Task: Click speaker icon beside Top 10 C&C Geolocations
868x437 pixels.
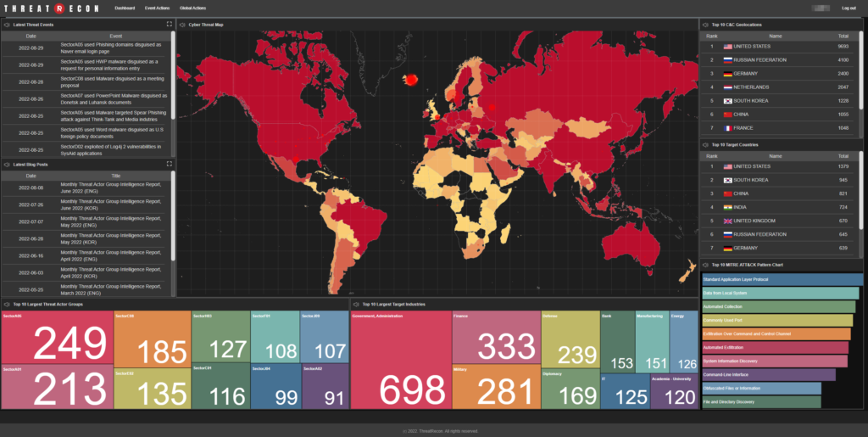Action: pos(705,25)
